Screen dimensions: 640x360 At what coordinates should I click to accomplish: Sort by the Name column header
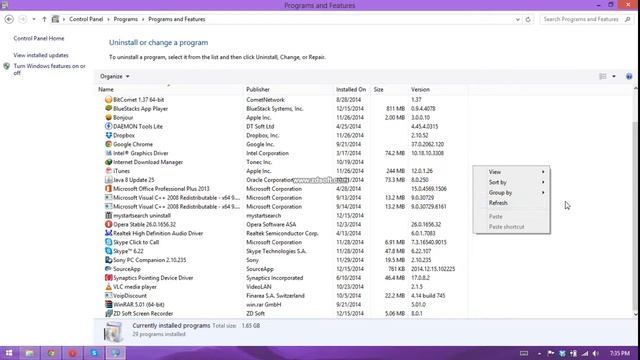(169, 89)
